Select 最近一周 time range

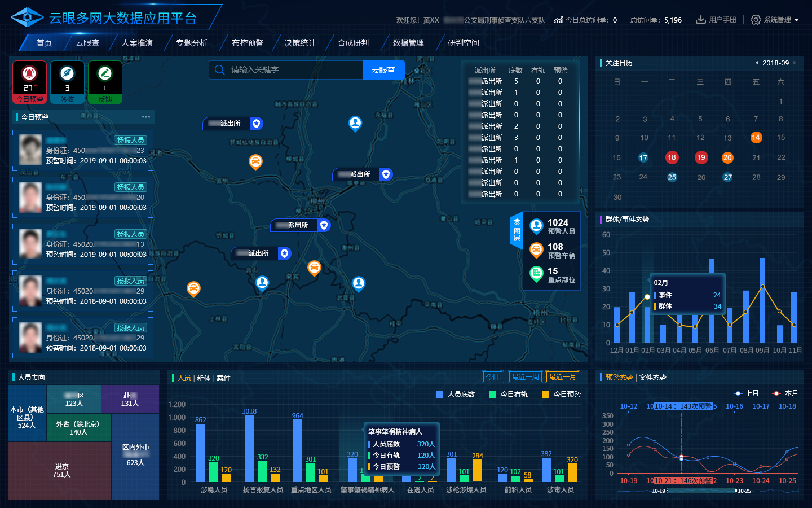click(x=526, y=377)
